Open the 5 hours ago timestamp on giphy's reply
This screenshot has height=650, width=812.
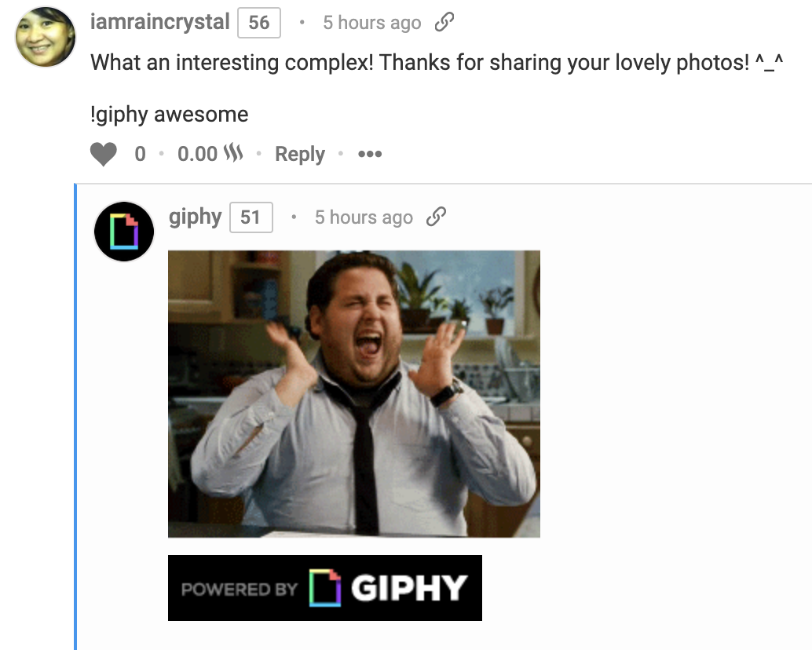tap(364, 217)
